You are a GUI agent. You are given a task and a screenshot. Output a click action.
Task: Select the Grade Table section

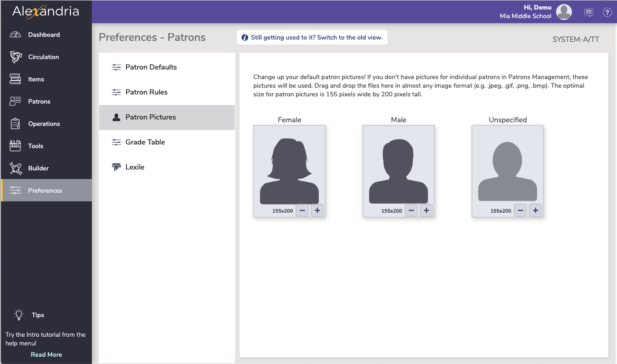145,142
